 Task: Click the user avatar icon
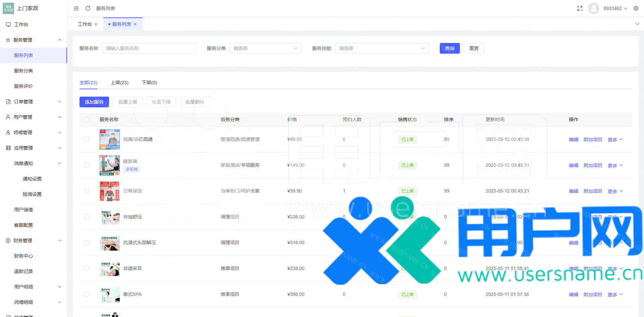click(594, 8)
